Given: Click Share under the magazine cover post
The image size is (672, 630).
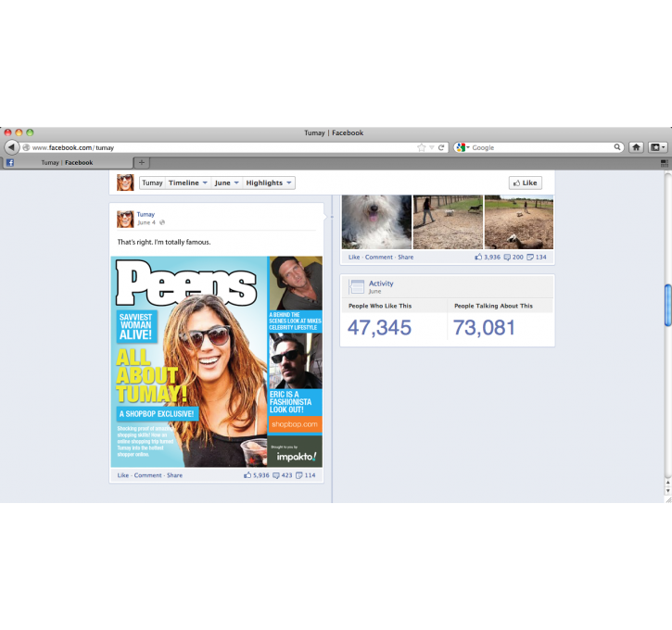Looking at the screenshot, I should pyautogui.click(x=174, y=475).
